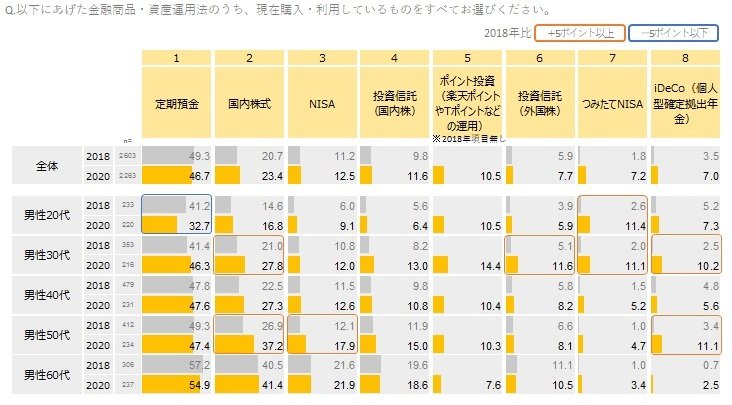This screenshot has width=732, height=405.
Task: Select the '国内株式' column header
Action: [x=249, y=103]
